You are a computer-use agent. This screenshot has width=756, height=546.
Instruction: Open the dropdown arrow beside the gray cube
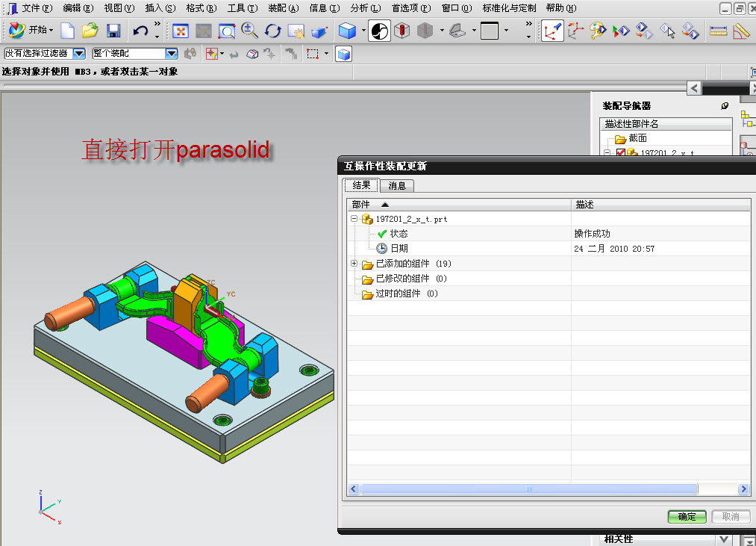coord(442,31)
